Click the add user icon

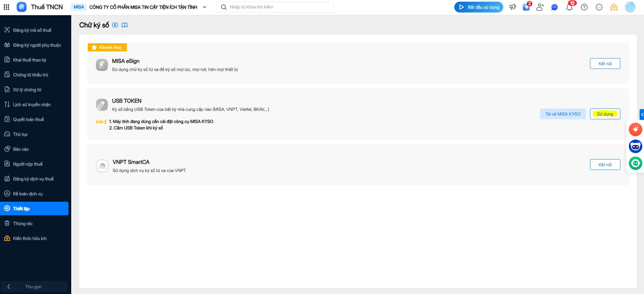[x=540, y=7]
